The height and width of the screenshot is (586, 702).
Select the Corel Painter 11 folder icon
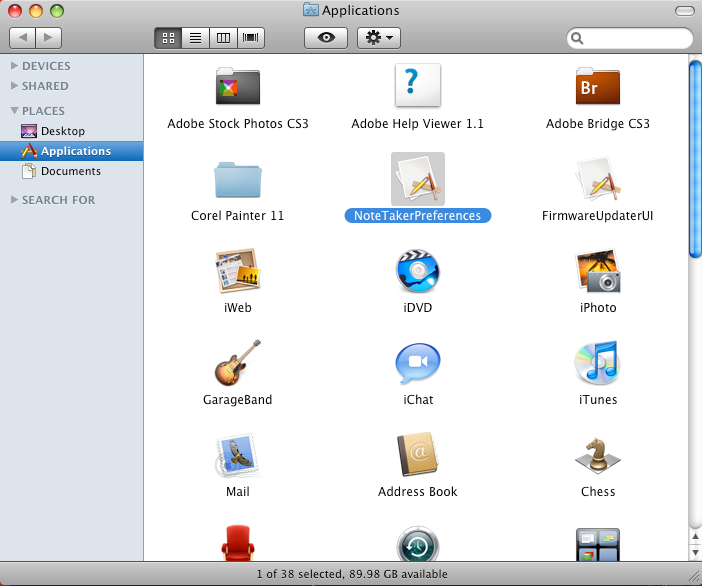[x=238, y=180]
